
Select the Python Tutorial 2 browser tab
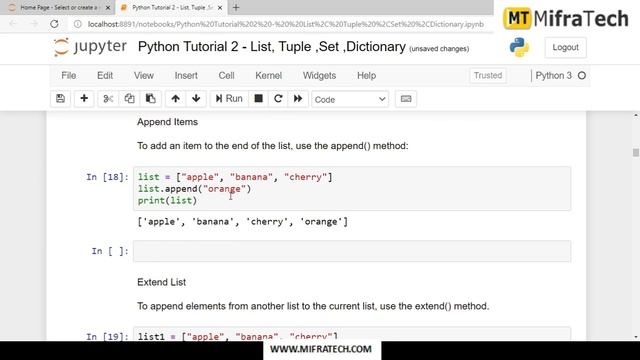pyautogui.click(x=171, y=7)
